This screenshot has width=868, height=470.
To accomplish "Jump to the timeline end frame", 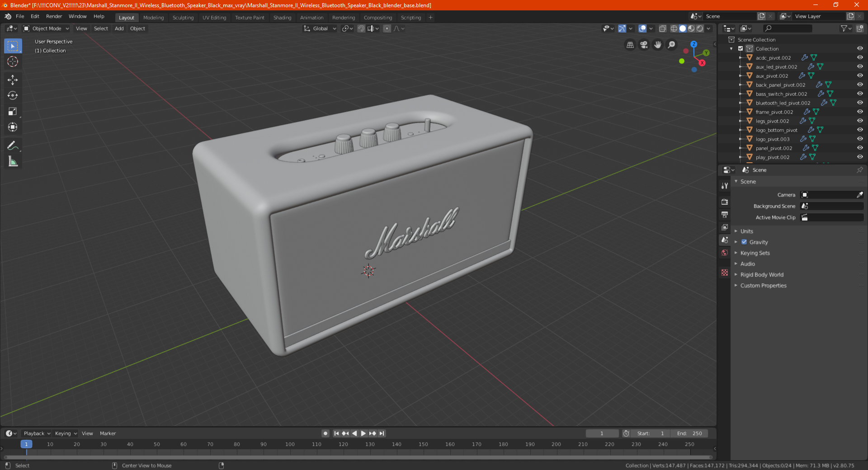I will [382, 433].
